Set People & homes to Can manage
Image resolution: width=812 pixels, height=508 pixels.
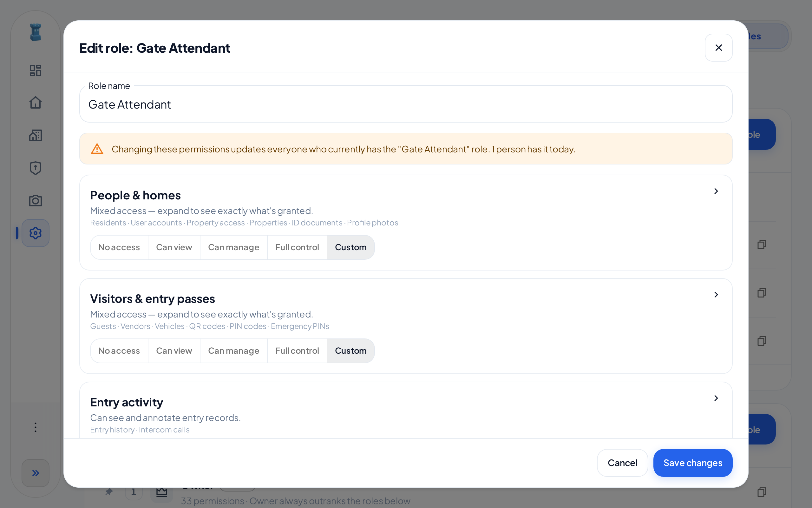click(x=233, y=247)
